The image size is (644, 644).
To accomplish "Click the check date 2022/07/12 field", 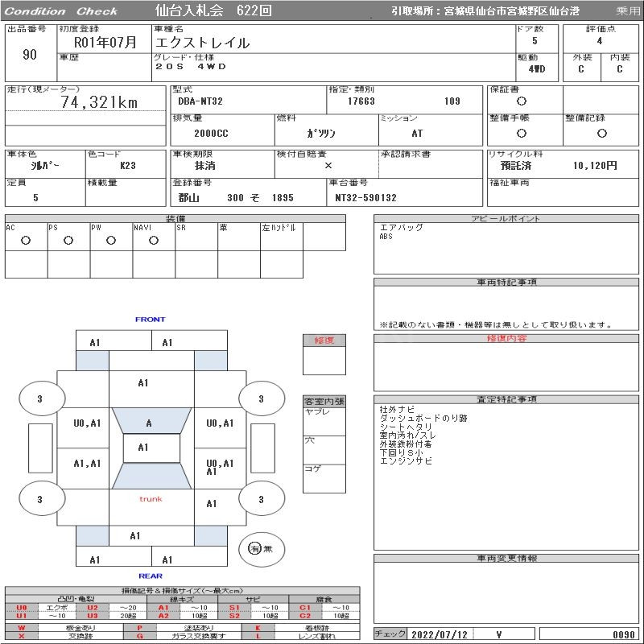I will coord(439,634).
